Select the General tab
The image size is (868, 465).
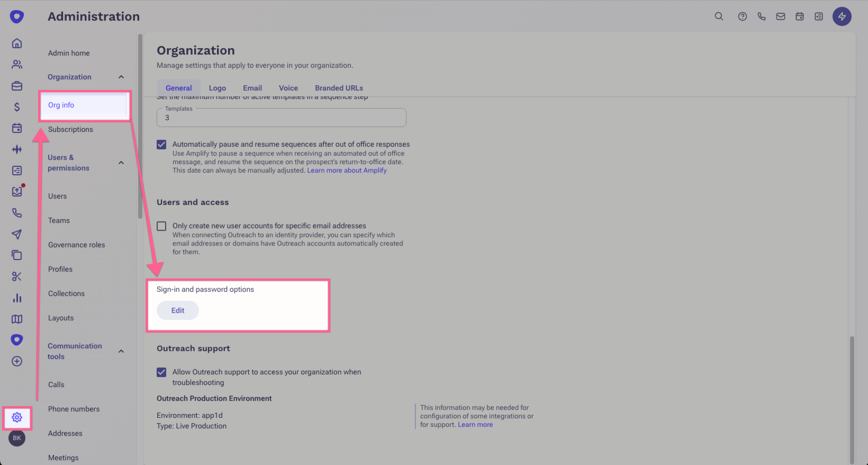179,88
